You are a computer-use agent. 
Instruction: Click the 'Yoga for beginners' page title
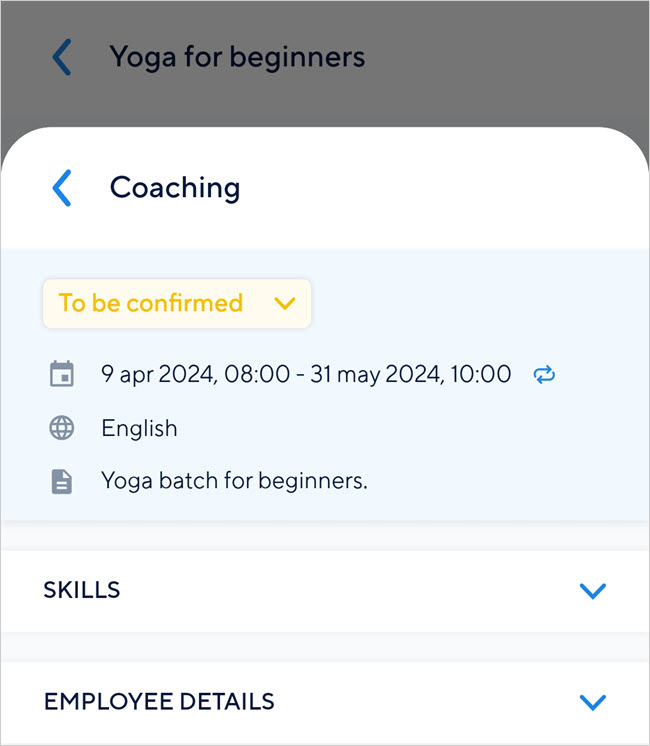point(237,57)
